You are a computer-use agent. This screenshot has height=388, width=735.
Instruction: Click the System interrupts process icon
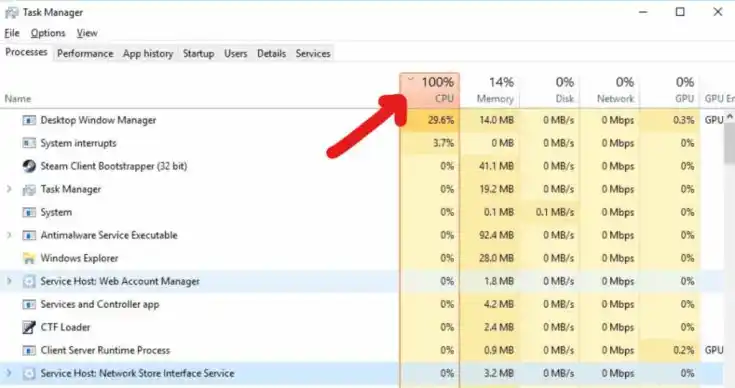pos(29,143)
